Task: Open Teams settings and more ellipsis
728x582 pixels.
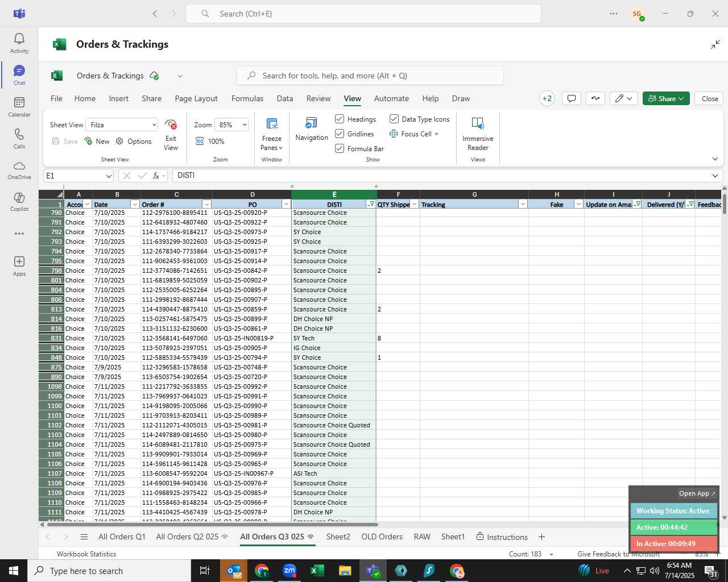Action: (613, 14)
